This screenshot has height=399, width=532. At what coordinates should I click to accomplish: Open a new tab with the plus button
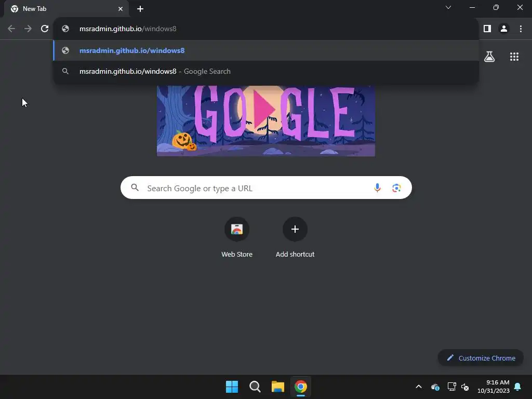click(x=140, y=9)
